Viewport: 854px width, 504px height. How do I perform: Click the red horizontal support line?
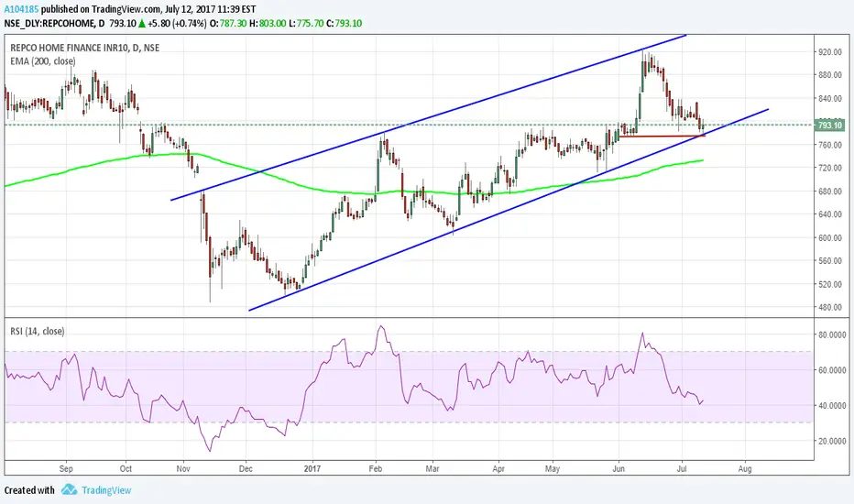(x=662, y=136)
